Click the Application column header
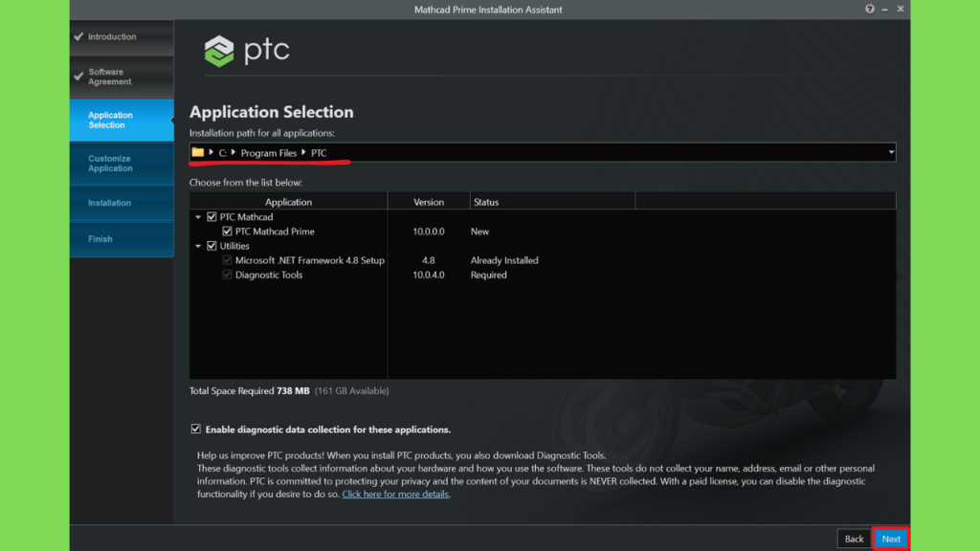 click(288, 202)
